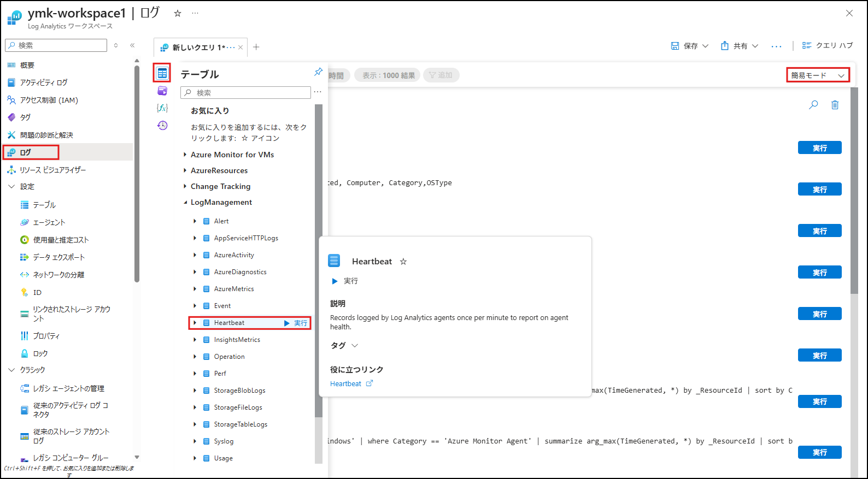Open the クエリ ハブ button
The height and width of the screenshot is (479, 868).
click(x=828, y=46)
